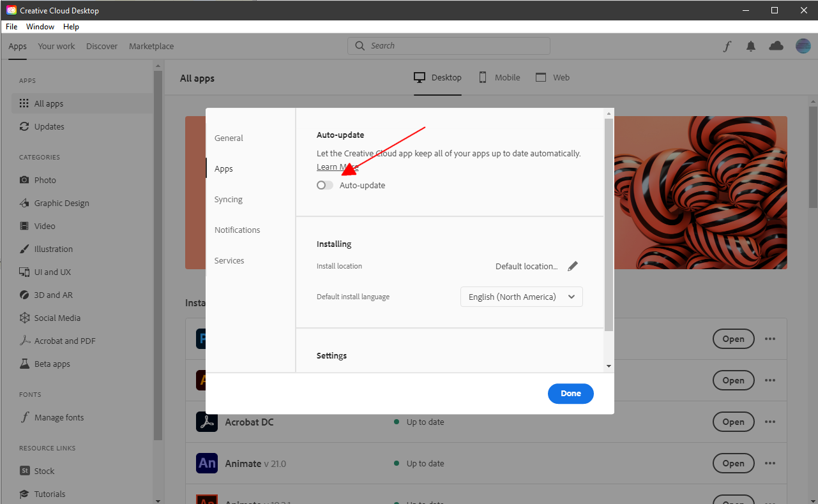Open the Window menu
The height and width of the screenshot is (504, 818).
(x=40, y=26)
